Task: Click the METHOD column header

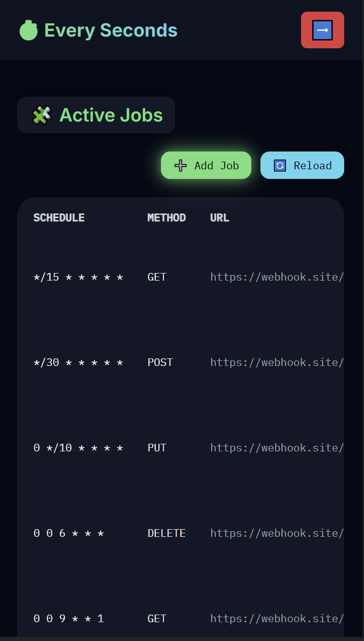Action: (x=167, y=218)
